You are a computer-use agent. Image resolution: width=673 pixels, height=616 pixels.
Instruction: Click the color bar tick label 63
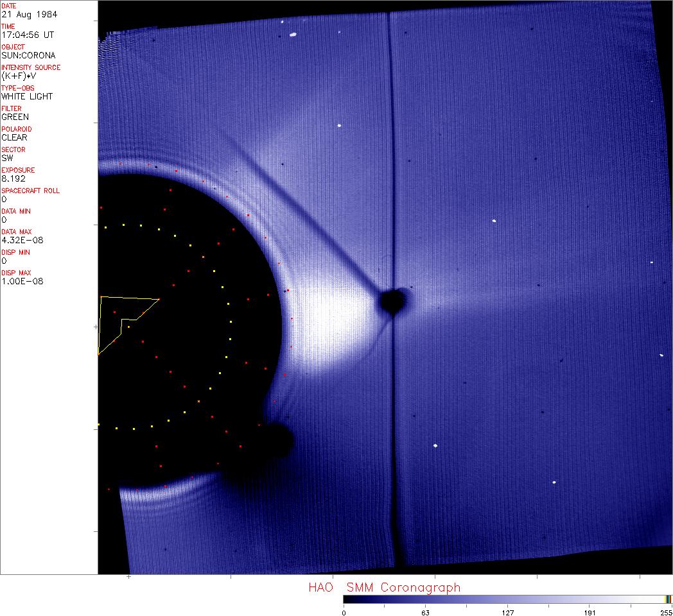425,612
